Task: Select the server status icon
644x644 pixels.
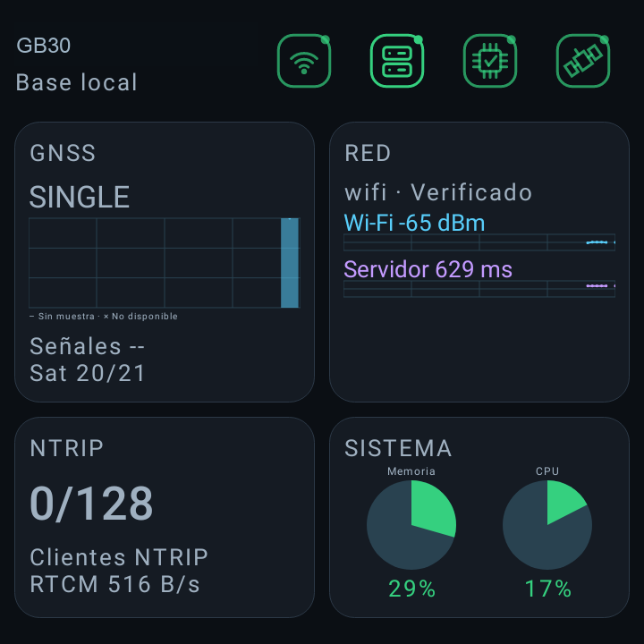Action: [x=397, y=61]
